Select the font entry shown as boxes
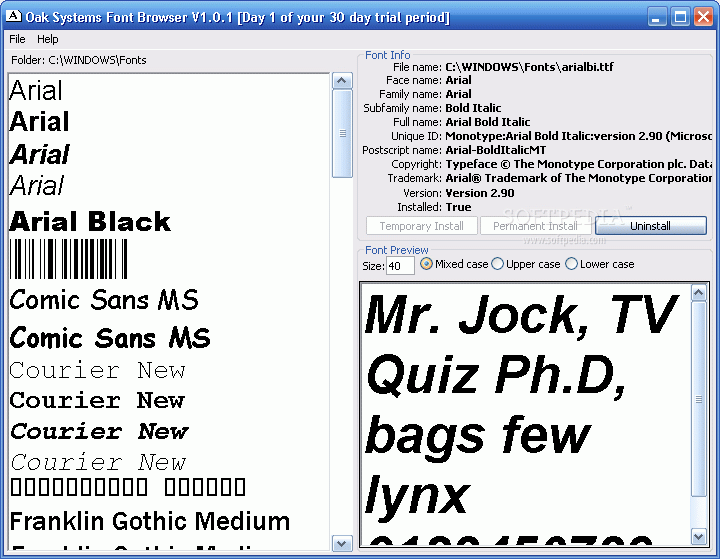 click(128, 487)
